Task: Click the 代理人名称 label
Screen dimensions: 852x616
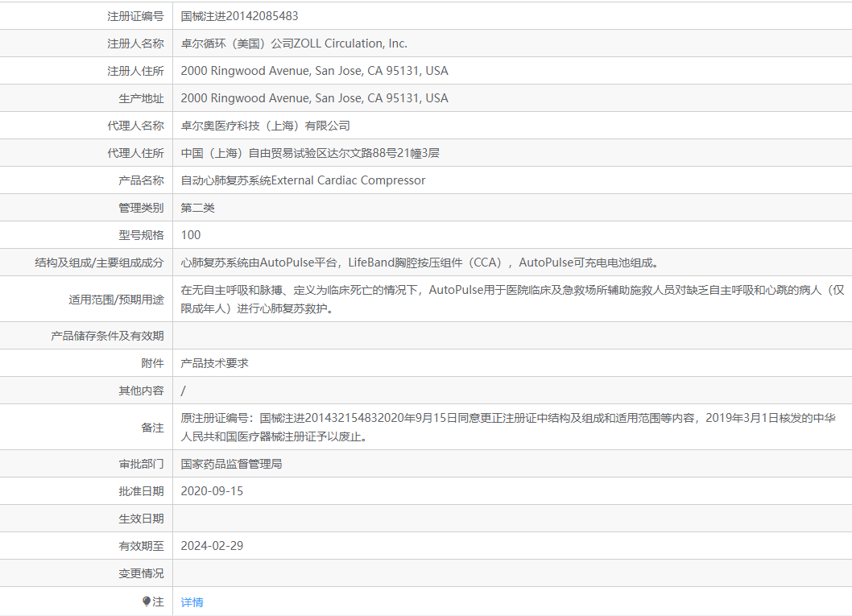Action: [x=135, y=126]
